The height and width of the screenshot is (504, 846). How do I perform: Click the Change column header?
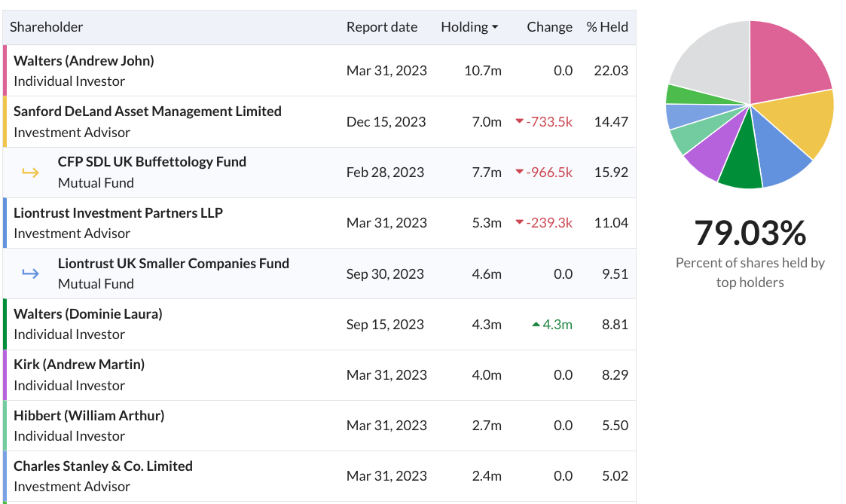coord(549,27)
